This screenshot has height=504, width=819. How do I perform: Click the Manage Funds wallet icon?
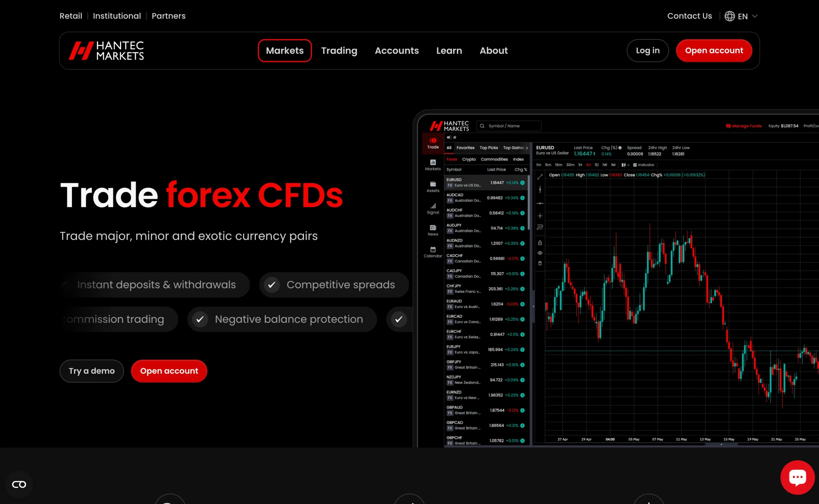[x=728, y=126]
